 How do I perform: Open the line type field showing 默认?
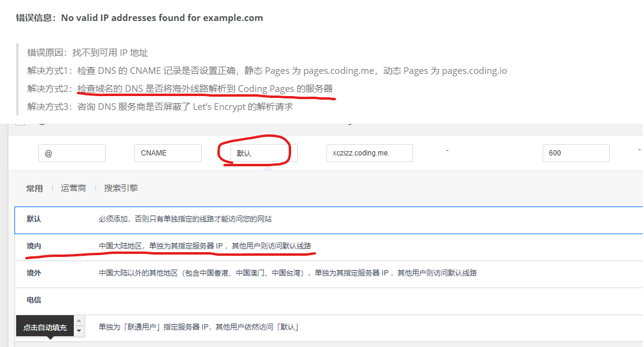pyautogui.click(x=263, y=153)
